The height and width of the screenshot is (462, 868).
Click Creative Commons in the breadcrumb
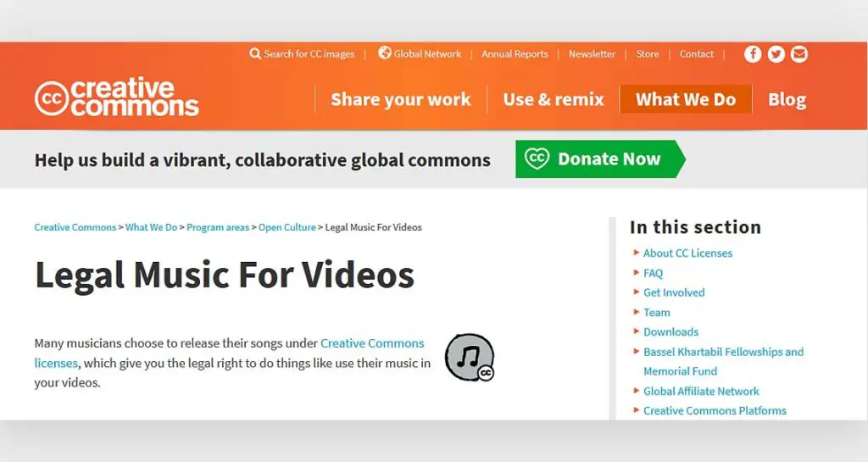(75, 227)
